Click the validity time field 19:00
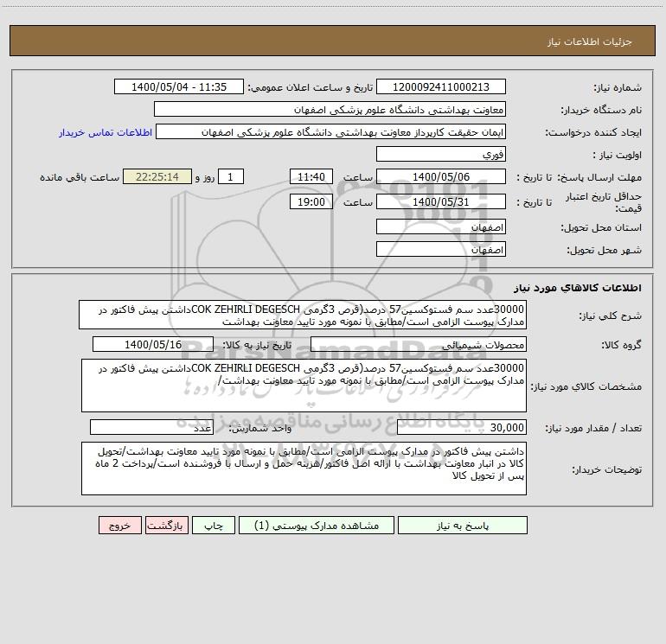Viewport: 666px width, 644px height. coord(311,201)
